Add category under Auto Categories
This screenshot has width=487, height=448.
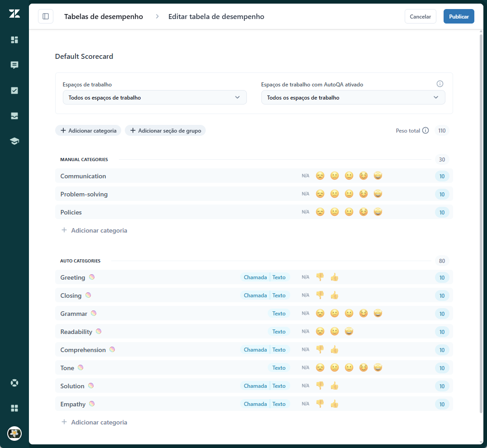point(95,422)
